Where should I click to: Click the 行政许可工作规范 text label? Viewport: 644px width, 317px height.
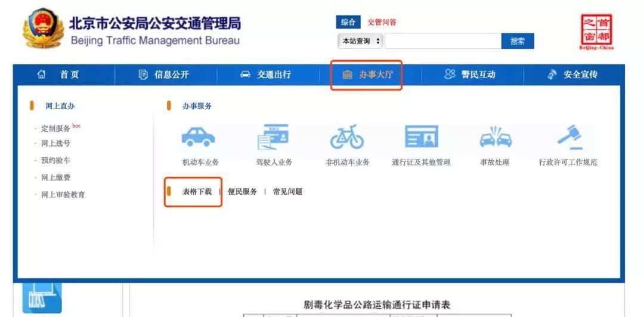tap(568, 162)
